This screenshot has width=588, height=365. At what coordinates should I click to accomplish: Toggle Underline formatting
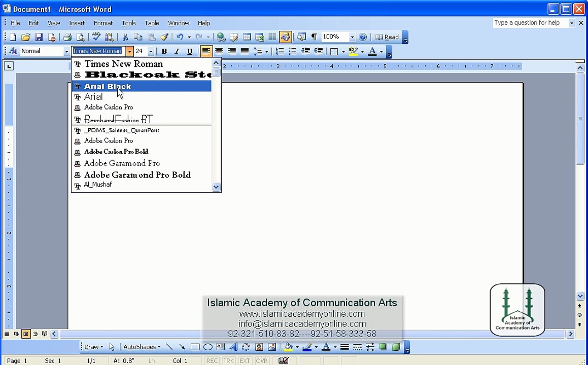(190, 51)
